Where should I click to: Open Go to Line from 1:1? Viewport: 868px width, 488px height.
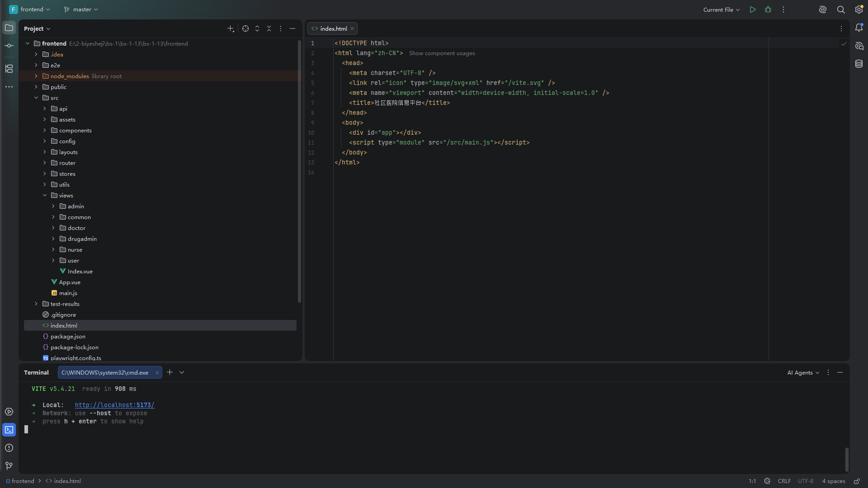tap(752, 481)
